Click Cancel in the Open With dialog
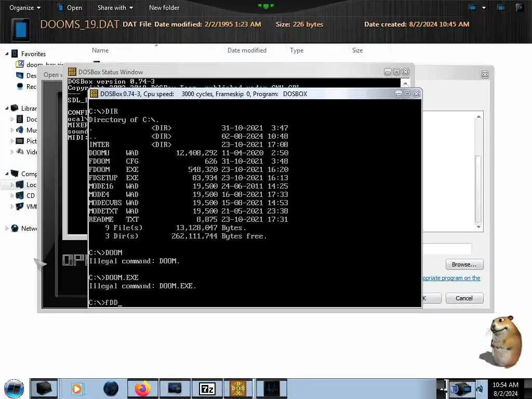 (x=464, y=298)
